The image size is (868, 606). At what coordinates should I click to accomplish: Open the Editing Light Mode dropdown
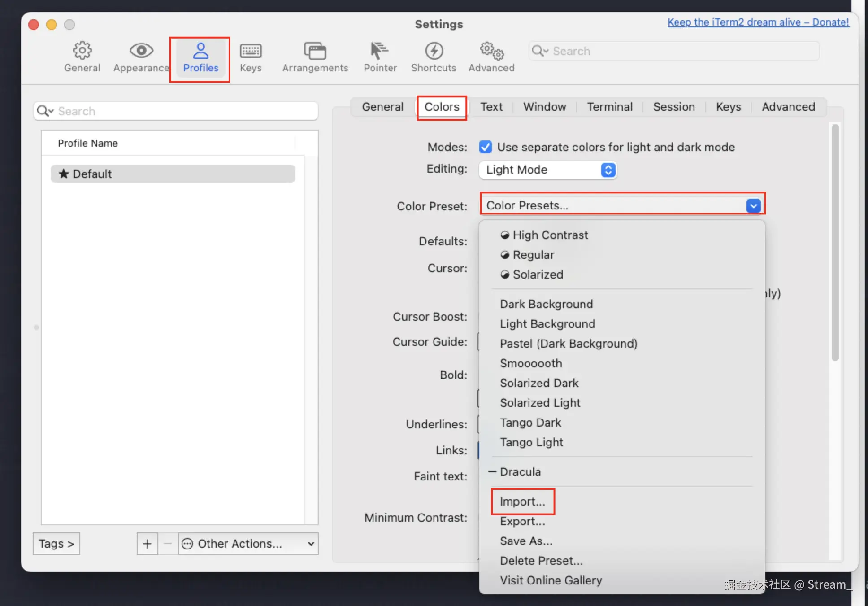pyautogui.click(x=548, y=170)
